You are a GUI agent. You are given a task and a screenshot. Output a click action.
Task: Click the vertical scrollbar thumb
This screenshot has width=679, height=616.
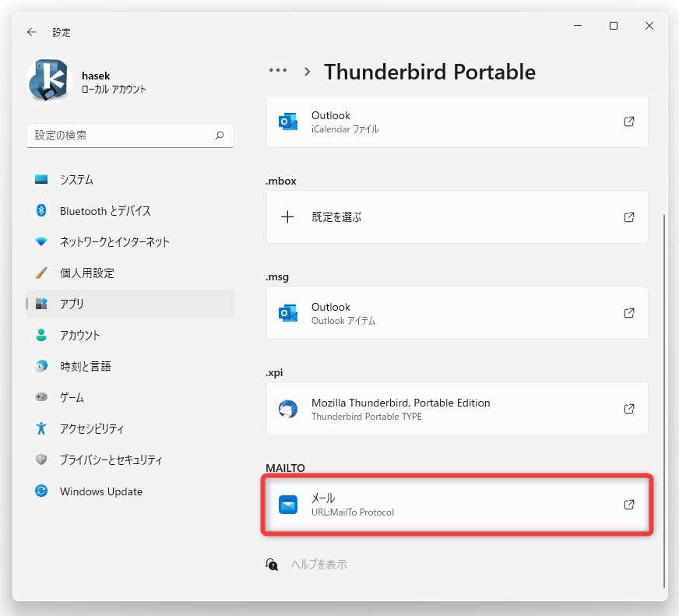(x=664, y=401)
